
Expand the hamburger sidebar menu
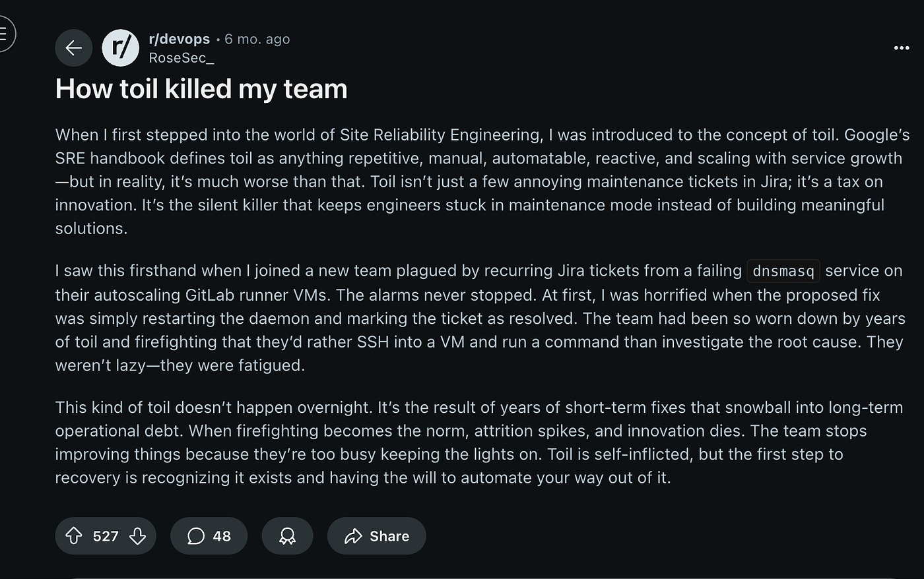(x=4, y=33)
